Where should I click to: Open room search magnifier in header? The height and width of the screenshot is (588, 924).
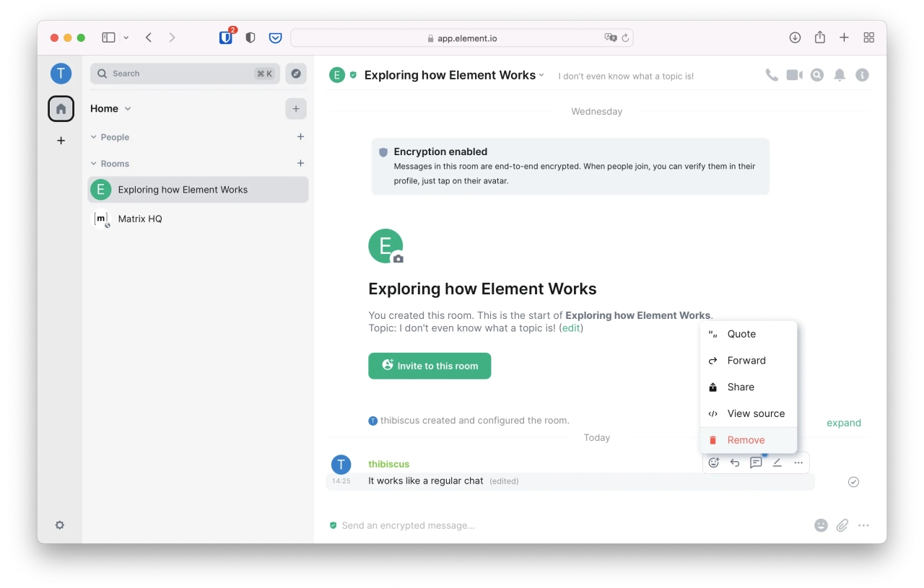point(817,75)
